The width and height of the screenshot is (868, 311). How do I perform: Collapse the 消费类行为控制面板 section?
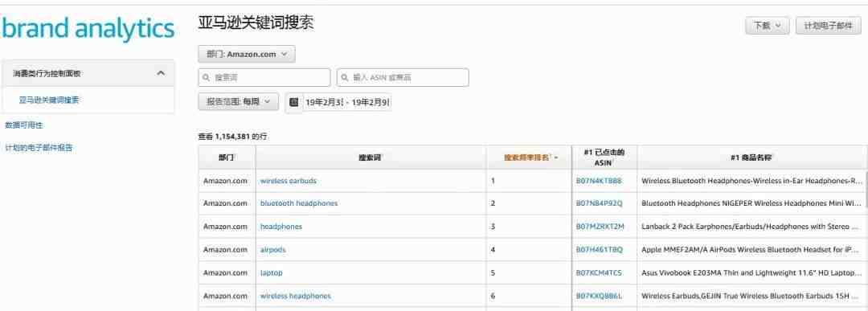[x=88, y=73]
